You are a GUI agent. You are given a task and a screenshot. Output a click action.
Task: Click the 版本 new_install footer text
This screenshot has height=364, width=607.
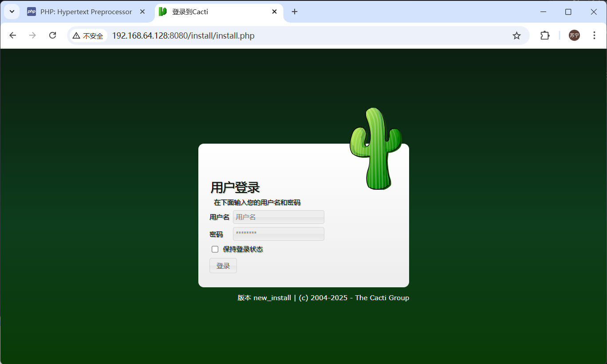(x=264, y=298)
